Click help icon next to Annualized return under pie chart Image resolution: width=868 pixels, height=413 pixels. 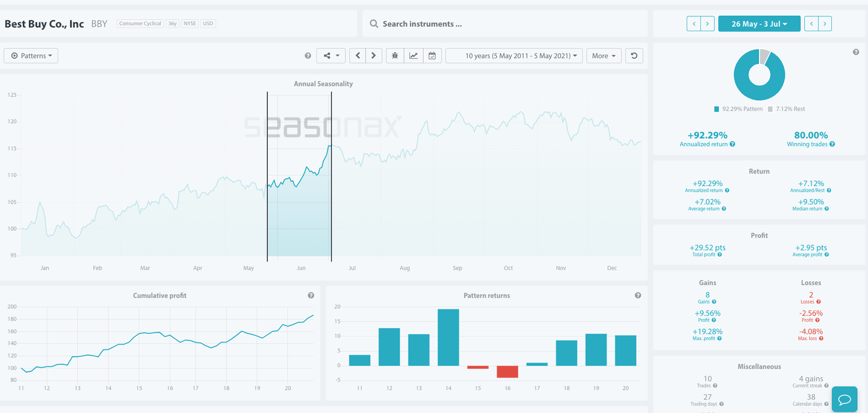point(732,144)
